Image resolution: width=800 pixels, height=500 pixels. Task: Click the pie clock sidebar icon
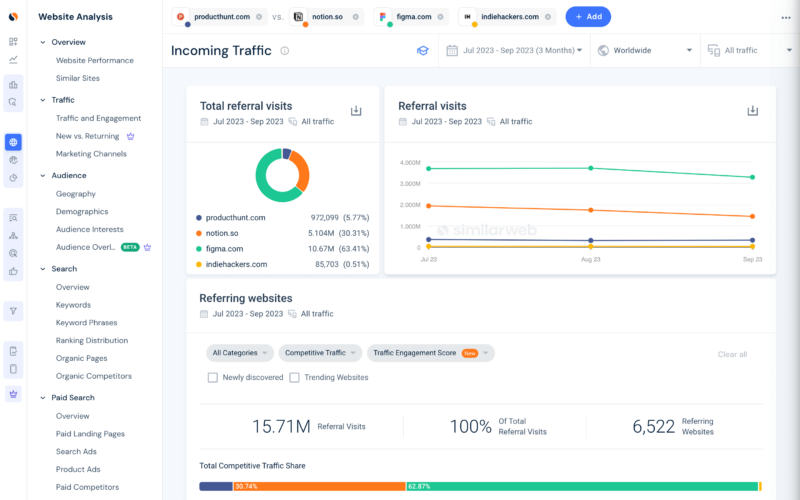pos(13,178)
